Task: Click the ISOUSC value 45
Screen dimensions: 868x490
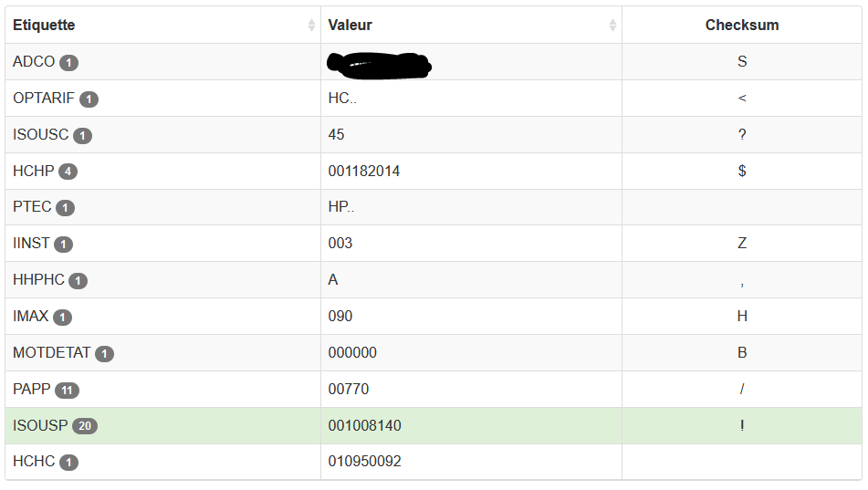Action: (336, 134)
